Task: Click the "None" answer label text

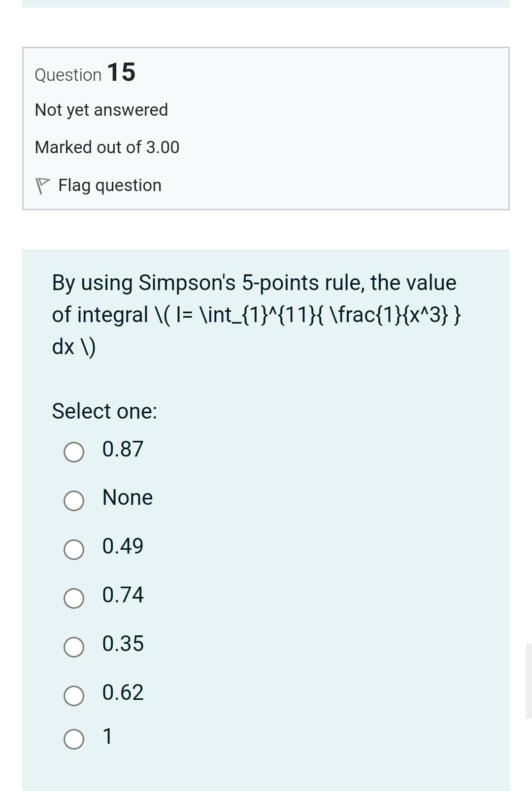Action: (x=128, y=497)
